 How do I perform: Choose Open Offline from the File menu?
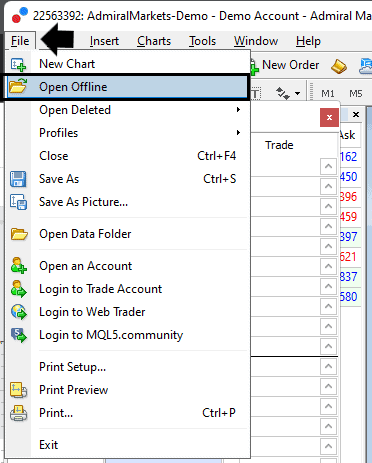point(127,87)
